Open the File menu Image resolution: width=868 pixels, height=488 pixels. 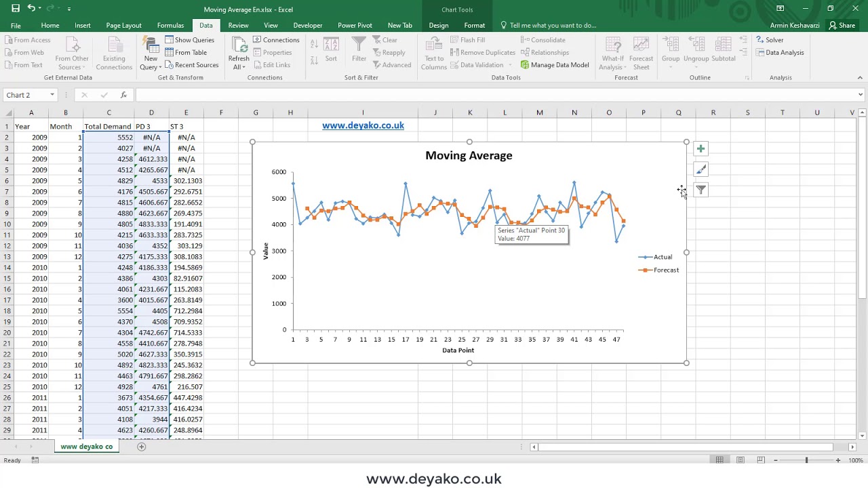coord(16,26)
